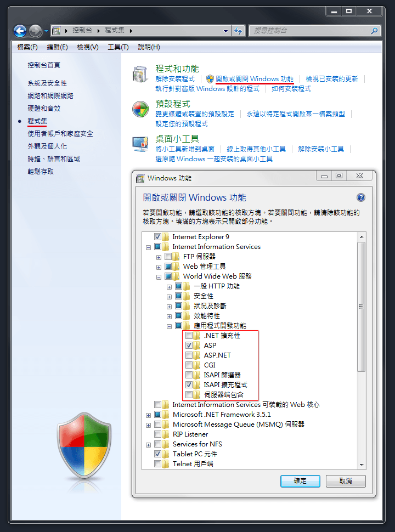Toggle the Internet Explorer 9 checkbox
Viewport: 395px width, 532px height.
click(x=157, y=237)
